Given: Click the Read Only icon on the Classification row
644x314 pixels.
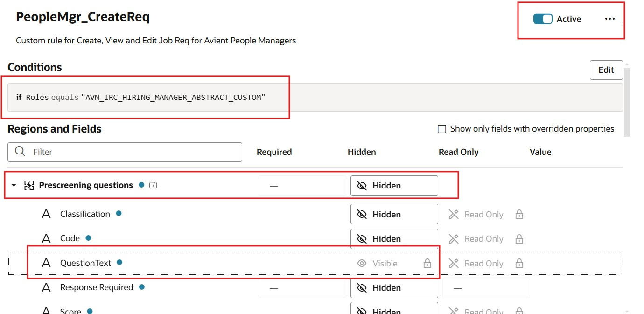Looking at the screenshot, I should coord(454,214).
